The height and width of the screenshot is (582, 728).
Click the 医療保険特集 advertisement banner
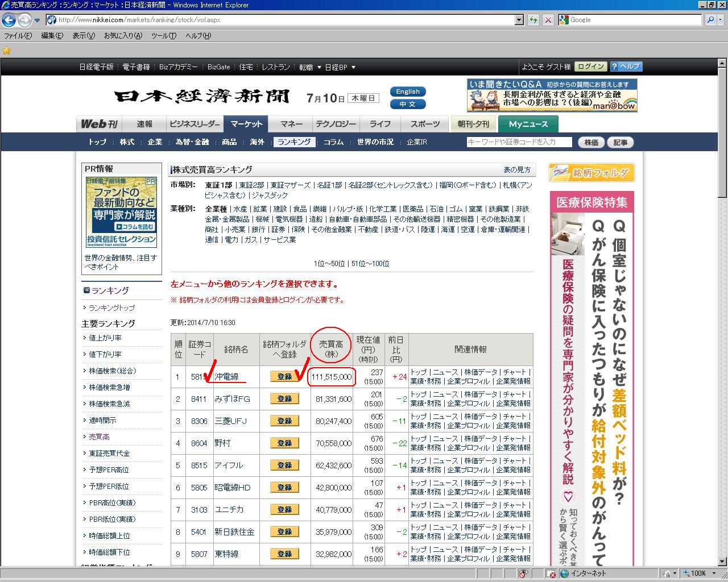pyautogui.click(x=591, y=378)
